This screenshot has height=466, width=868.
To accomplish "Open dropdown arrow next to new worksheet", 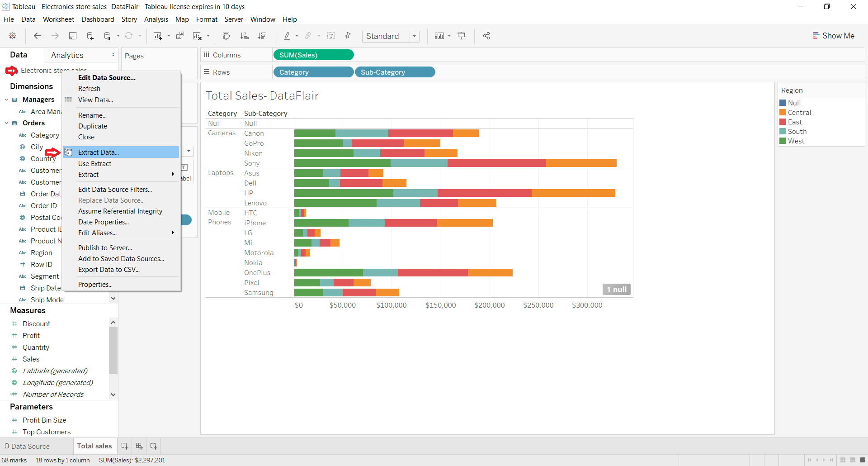I will click(169, 36).
